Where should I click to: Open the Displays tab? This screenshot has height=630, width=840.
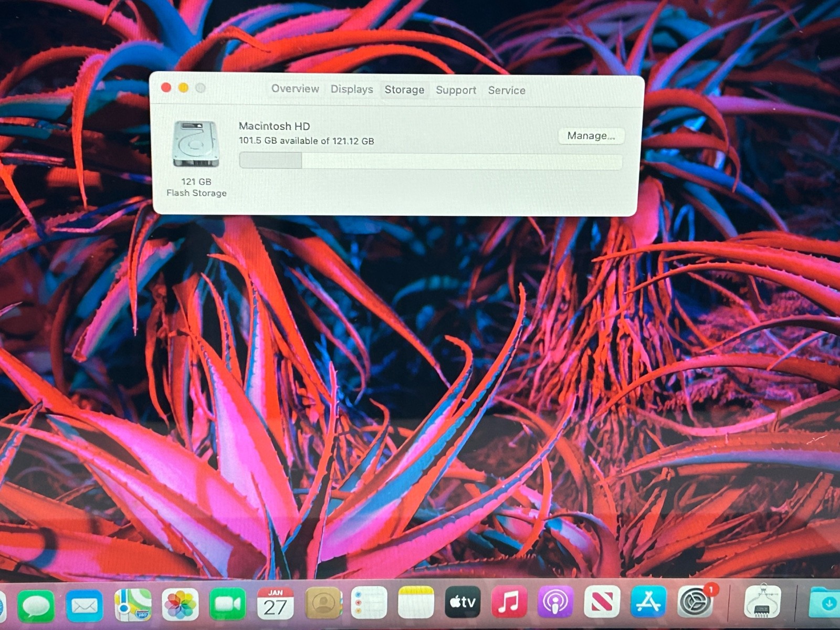click(x=352, y=89)
